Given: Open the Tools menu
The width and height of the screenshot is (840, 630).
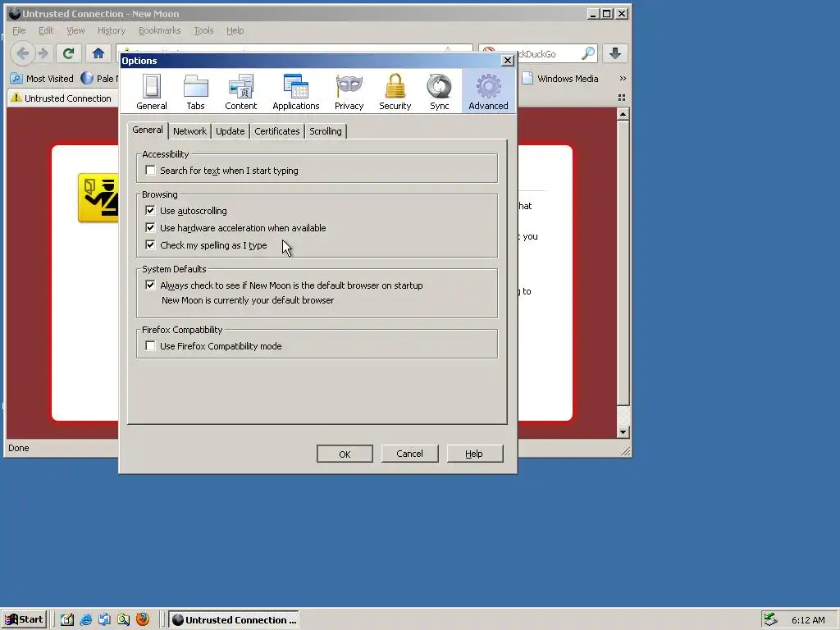Looking at the screenshot, I should pyautogui.click(x=203, y=30).
